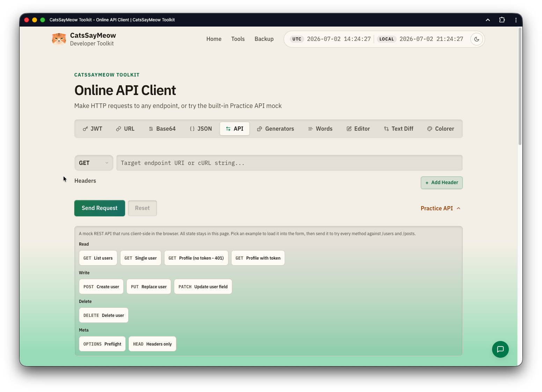
Task: Load the DELETE Delete user example
Action: [x=103, y=315]
